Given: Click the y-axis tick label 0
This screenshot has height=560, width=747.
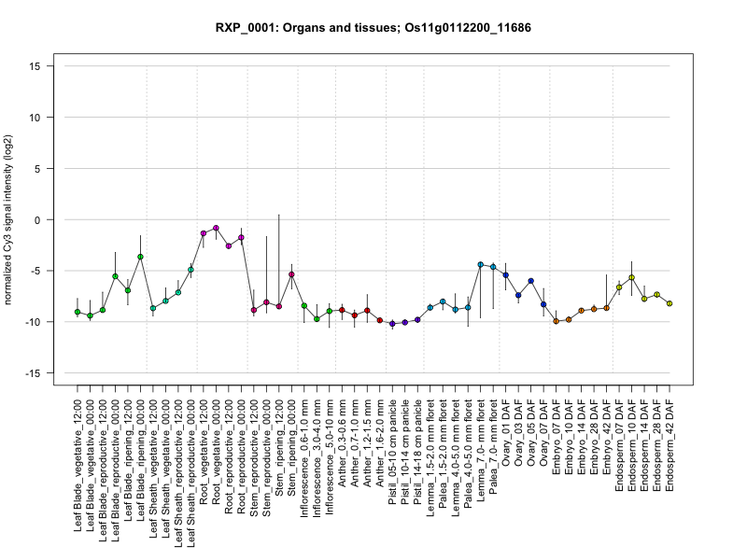Looking at the screenshot, I should (63, 219).
